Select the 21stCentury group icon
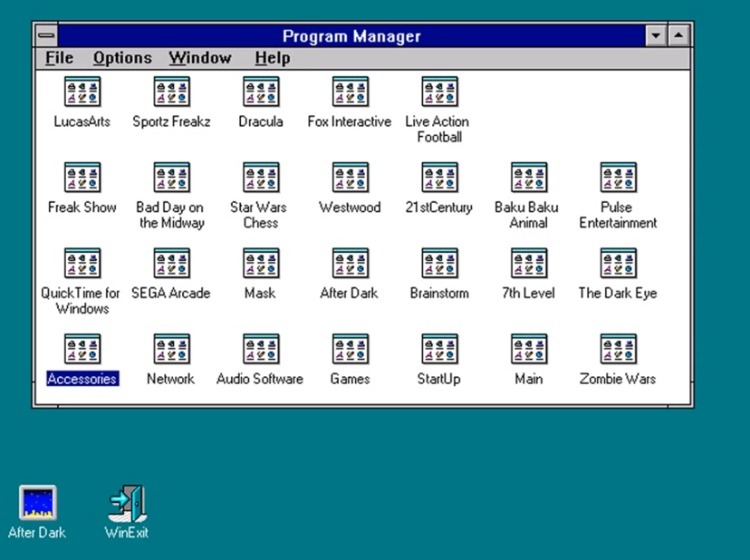Viewport: 750px width, 560px height. click(440, 178)
